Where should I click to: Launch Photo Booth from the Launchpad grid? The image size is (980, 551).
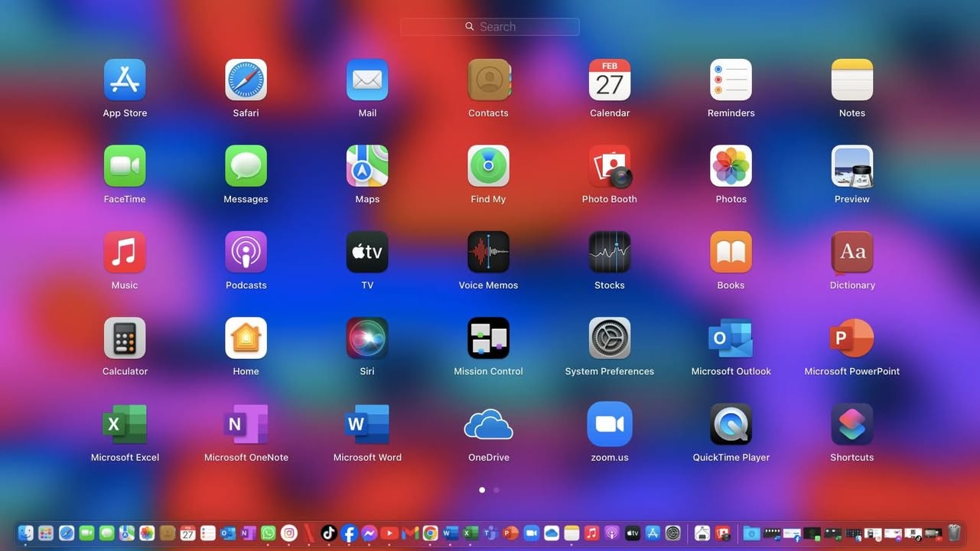pyautogui.click(x=610, y=166)
